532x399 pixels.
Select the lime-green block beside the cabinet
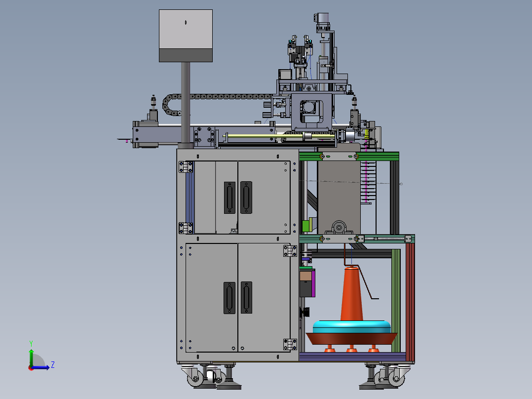[x=306, y=226]
